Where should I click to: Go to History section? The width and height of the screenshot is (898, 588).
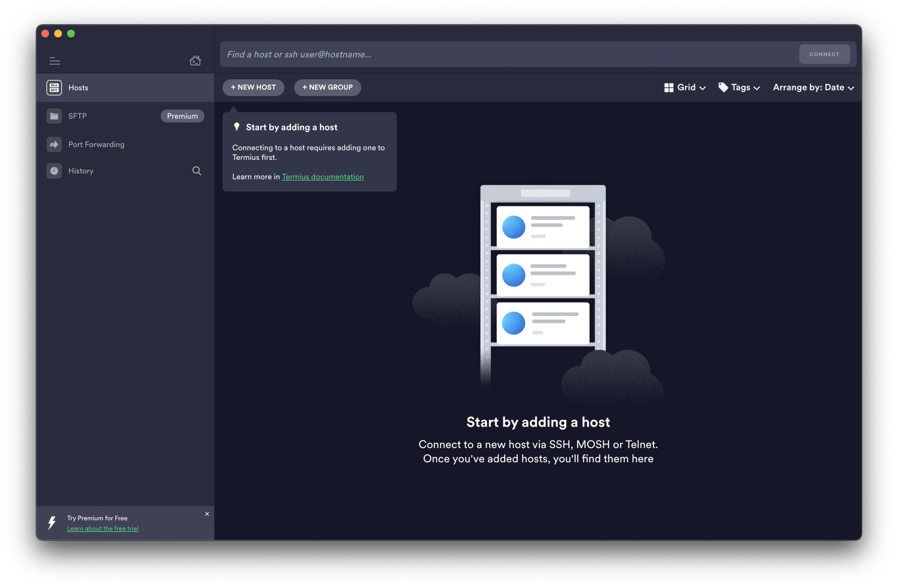click(81, 171)
